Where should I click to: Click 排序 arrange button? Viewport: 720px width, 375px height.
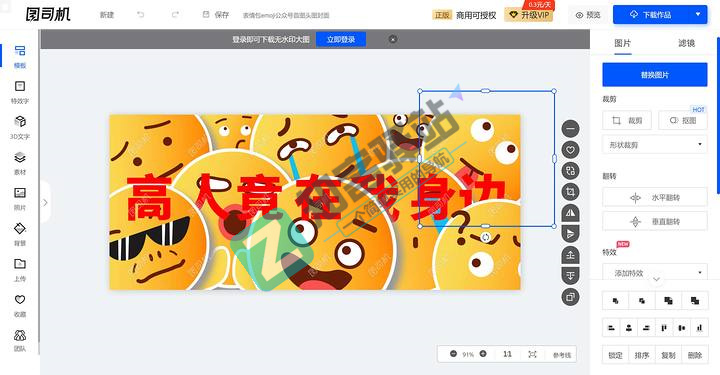pyautogui.click(x=642, y=355)
